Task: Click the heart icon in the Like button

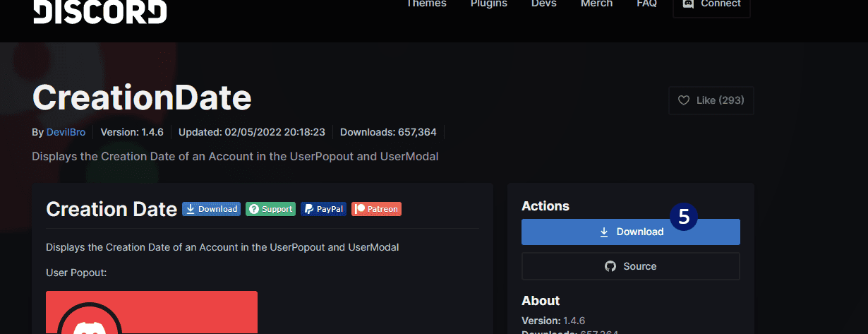Action: tap(683, 100)
